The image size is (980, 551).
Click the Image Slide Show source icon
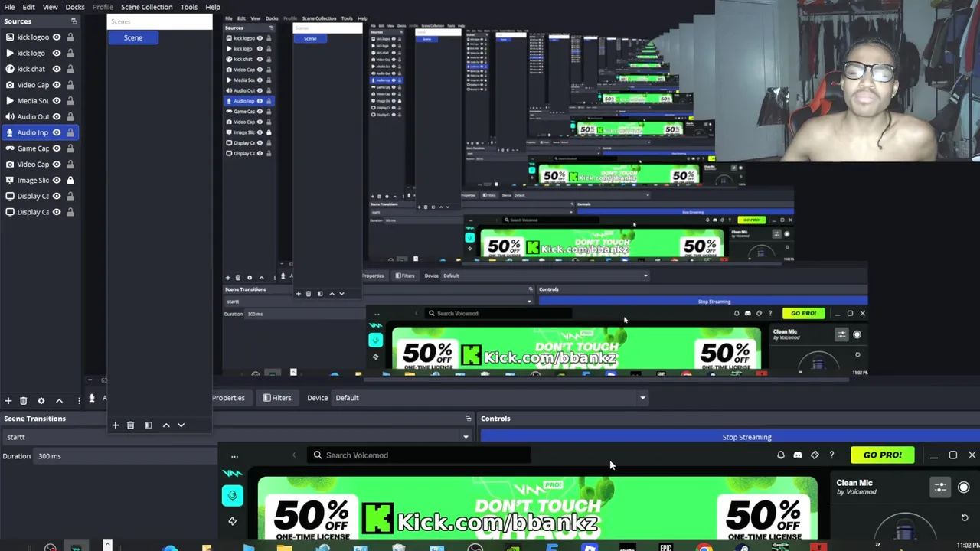click(x=10, y=180)
